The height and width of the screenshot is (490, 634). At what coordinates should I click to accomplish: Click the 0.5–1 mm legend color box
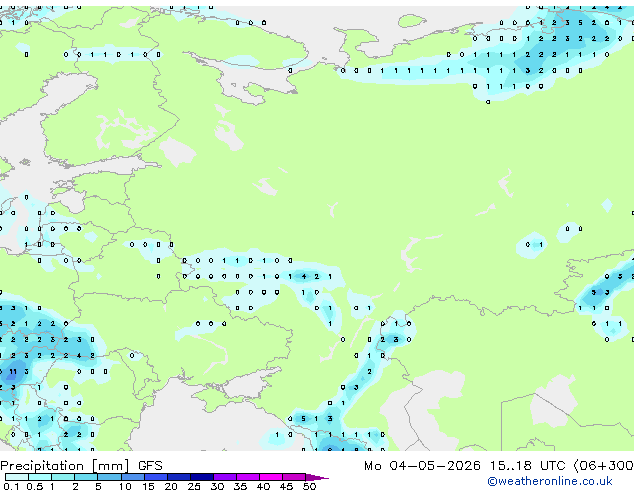tap(40, 477)
